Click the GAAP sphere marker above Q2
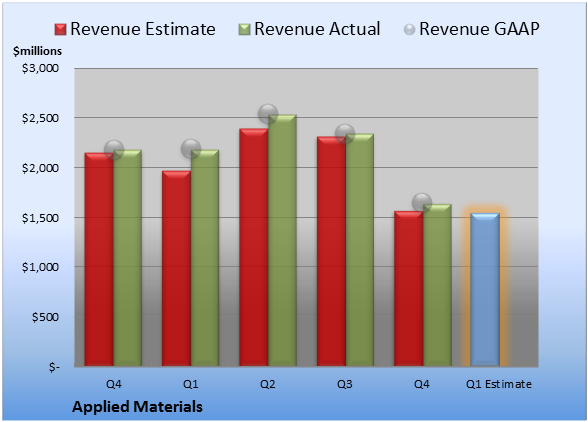Image resolution: width=588 pixels, height=422 pixels. tap(268, 114)
